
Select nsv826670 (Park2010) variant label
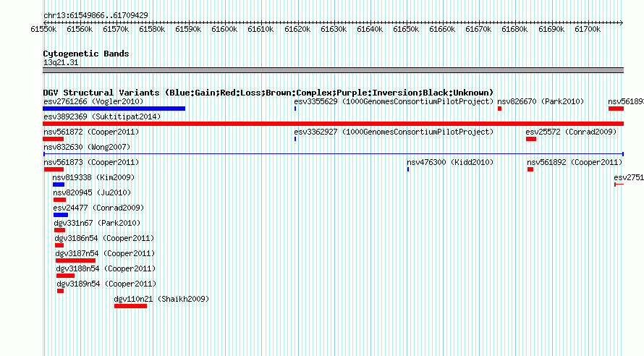pos(541,101)
